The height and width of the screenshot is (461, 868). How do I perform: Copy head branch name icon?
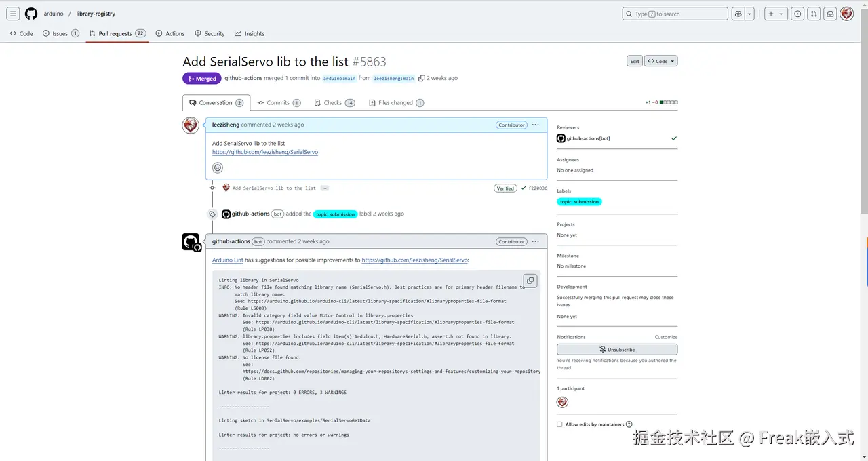[x=422, y=78]
